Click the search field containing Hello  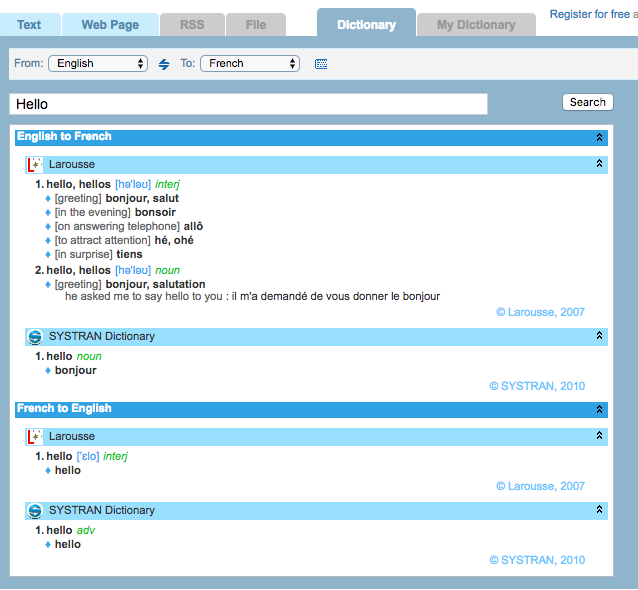pos(248,104)
